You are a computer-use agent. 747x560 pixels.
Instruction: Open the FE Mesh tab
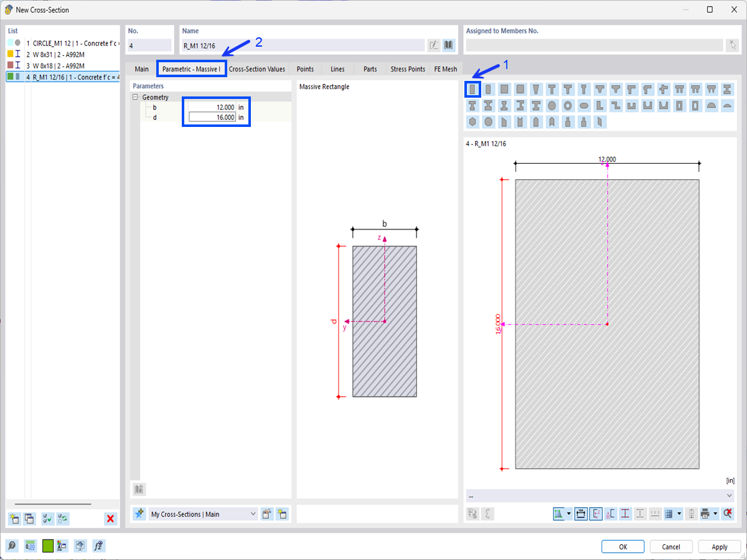[445, 69]
